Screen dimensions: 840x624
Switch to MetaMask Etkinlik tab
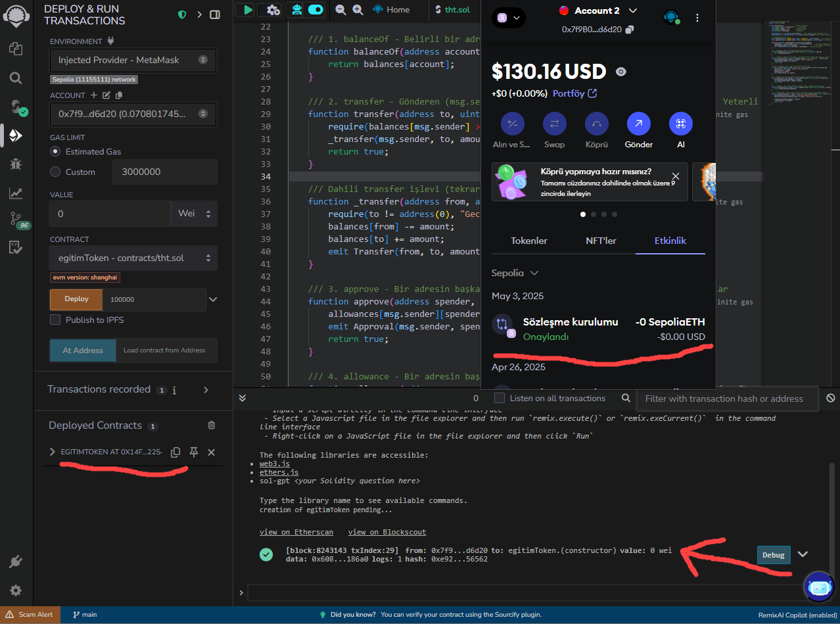pyautogui.click(x=670, y=241)
